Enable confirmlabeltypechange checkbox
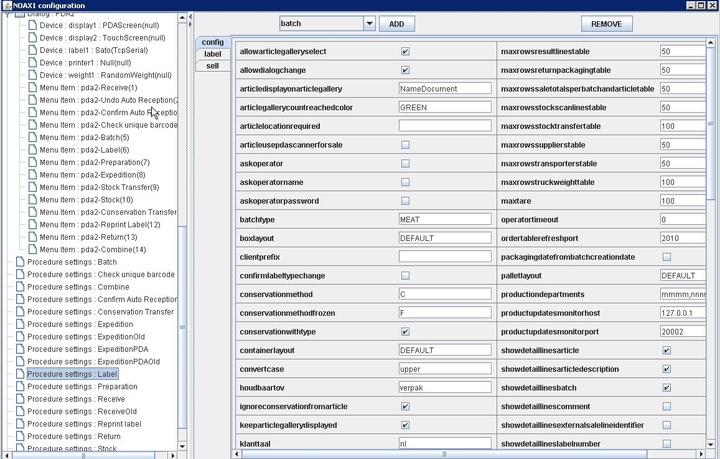Viewport: 720px width, 459px height. click(405, 275)
